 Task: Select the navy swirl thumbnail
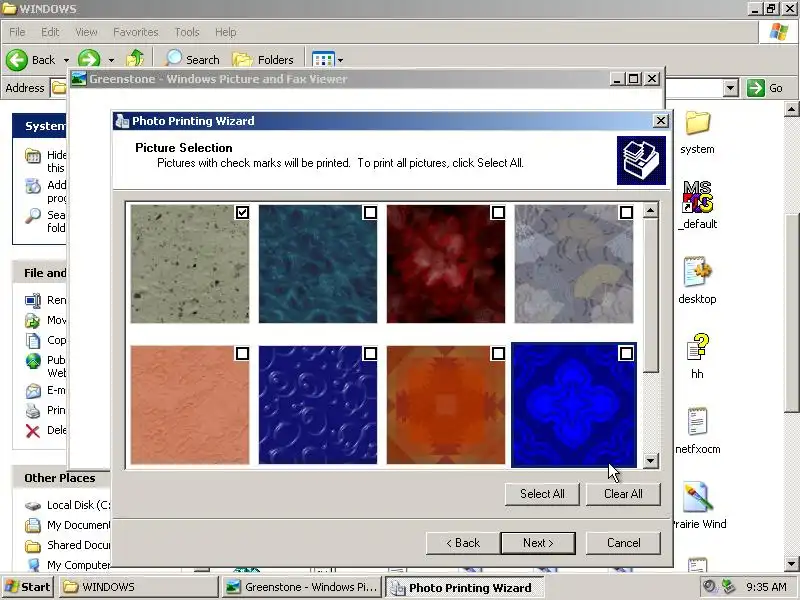point(318,405)
